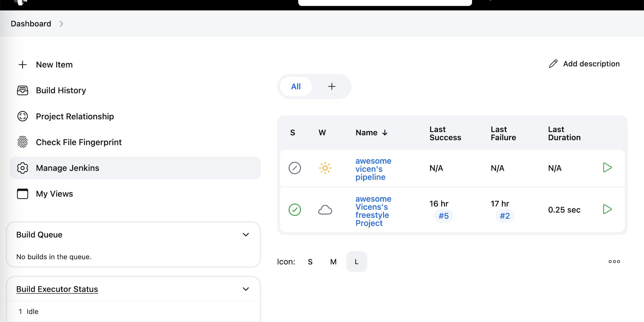Image resolution: width=644 pixels, height=322 pixels.
Task: Click the Project Relationship icon
Action: click(23, 116)
